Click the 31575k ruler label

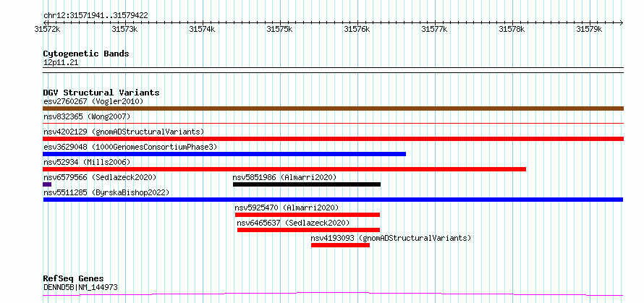pos(280,29)
